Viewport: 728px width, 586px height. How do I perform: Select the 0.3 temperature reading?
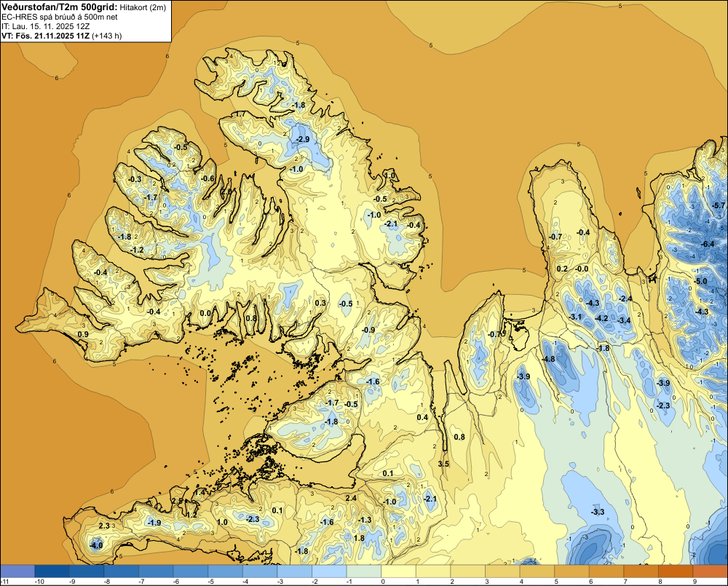point(320,304)
